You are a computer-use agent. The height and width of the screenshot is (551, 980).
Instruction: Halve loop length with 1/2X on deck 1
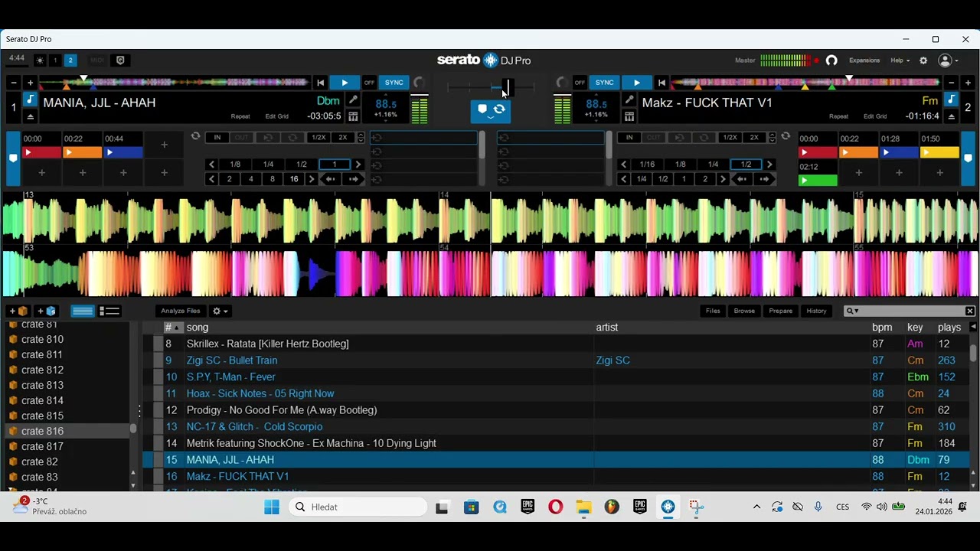click(318, 138)
